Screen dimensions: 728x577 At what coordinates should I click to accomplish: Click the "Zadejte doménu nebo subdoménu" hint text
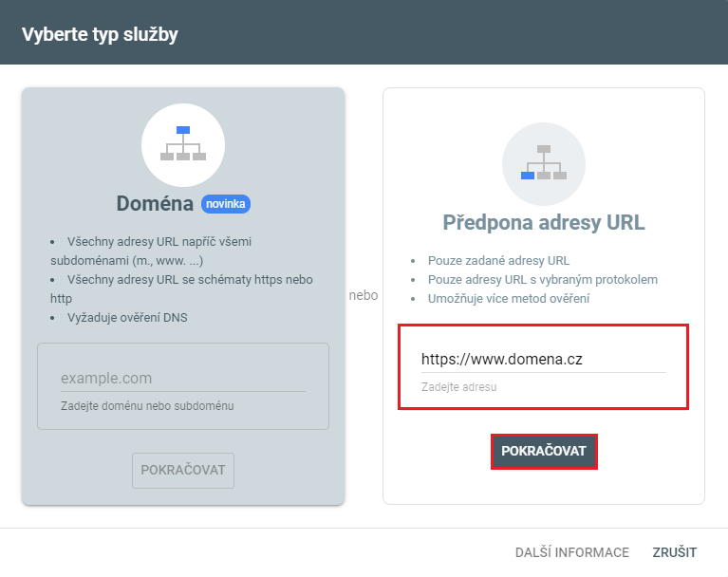pyautogui.click(x=147, y=406)
